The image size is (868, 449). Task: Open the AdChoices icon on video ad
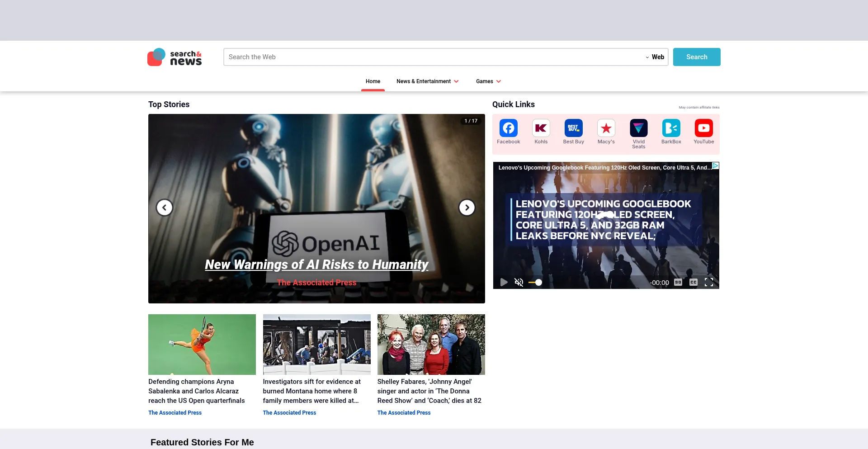click(x=715, y=166)
